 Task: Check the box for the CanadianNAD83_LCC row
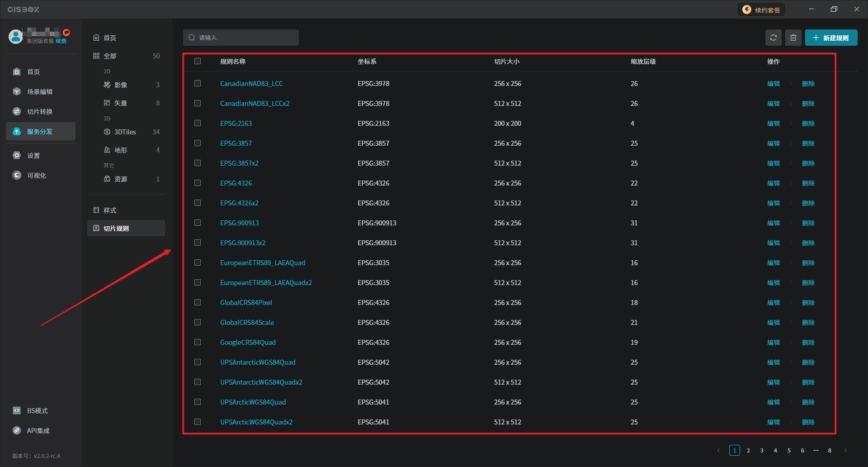[198, 84]
